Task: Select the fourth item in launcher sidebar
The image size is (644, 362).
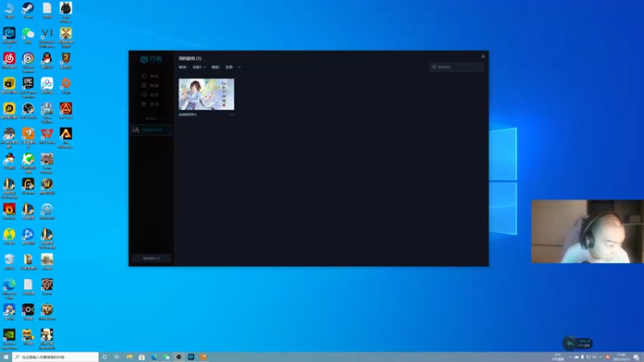Action: point(150,104)
